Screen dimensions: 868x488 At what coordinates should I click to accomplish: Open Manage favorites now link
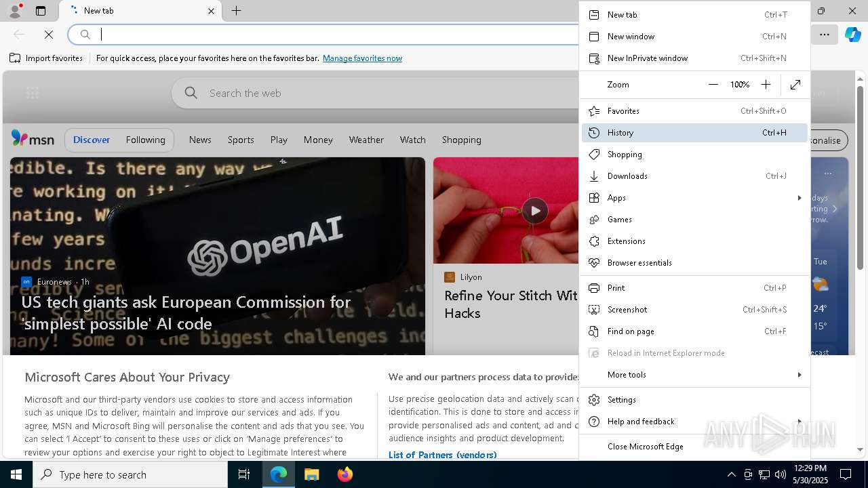click(362, 58)
